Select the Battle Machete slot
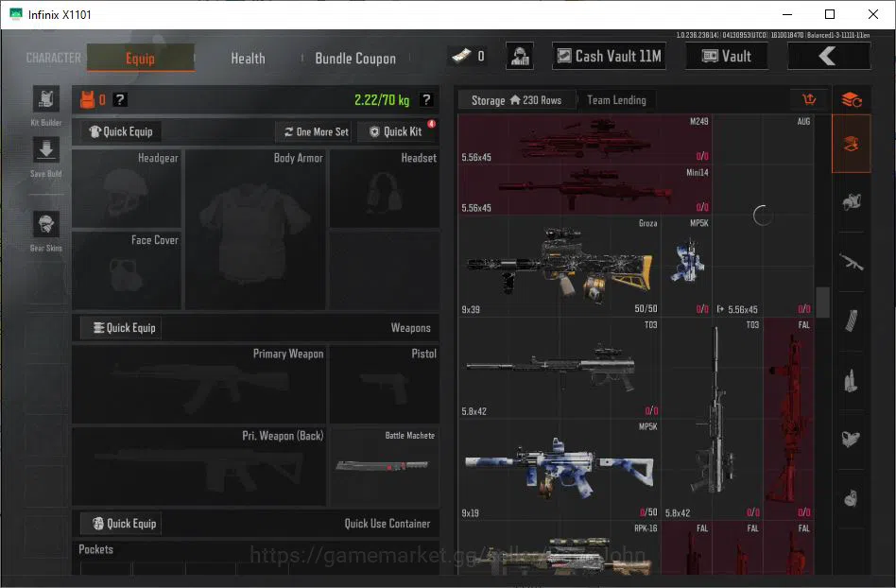Image resolution: width=896 pixels, height=588 pixels. 385,466
